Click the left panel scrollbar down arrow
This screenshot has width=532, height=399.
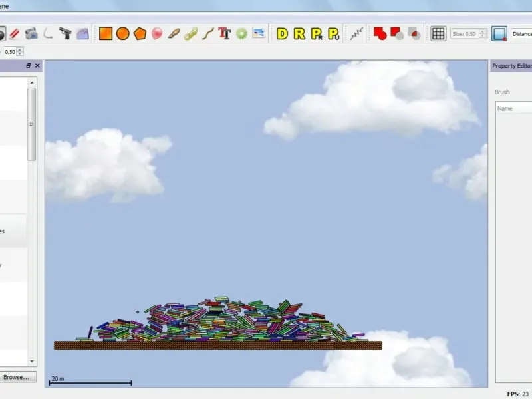click(32, 361)
